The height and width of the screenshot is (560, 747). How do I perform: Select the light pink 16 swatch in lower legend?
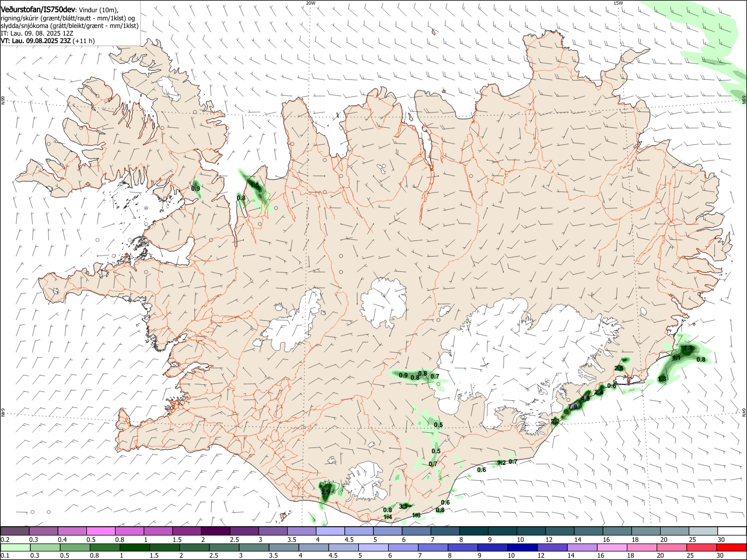(612, 548)
